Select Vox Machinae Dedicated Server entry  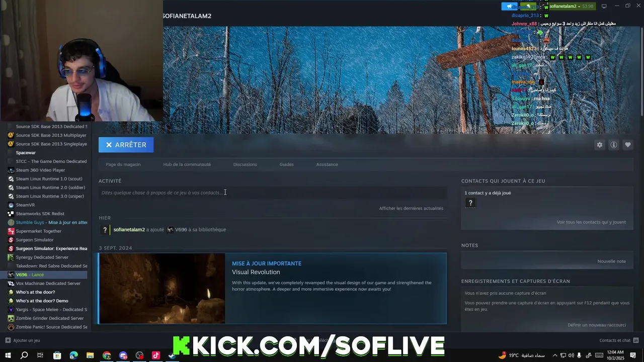pyautogui.click(x=48, y=283)
